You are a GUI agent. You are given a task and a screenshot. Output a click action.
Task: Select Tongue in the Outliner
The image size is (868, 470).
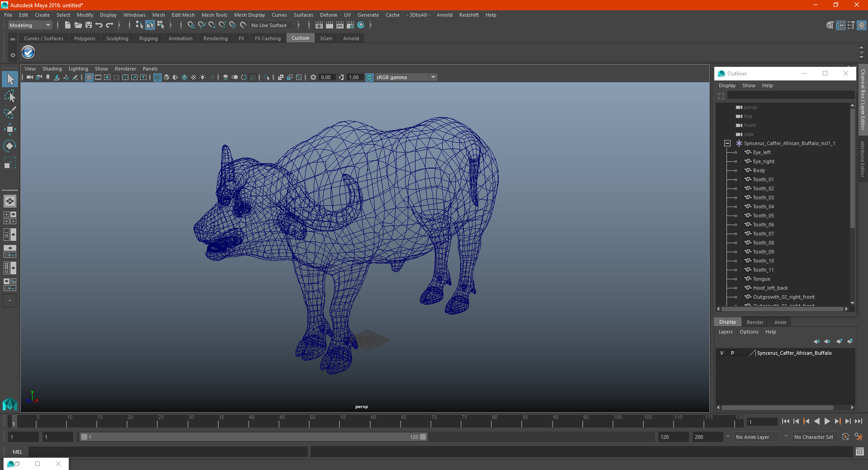pyautogui.click(x=762, y=279)
